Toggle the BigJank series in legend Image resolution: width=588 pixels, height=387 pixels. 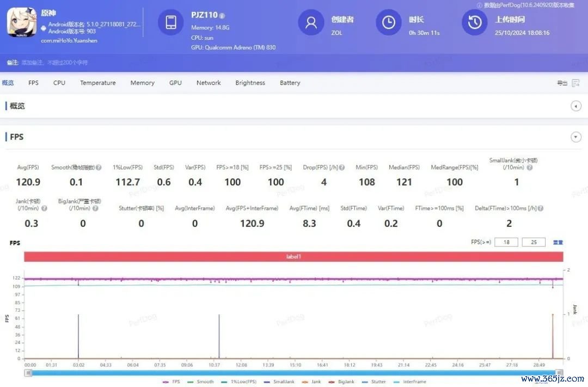pos(341,382)
